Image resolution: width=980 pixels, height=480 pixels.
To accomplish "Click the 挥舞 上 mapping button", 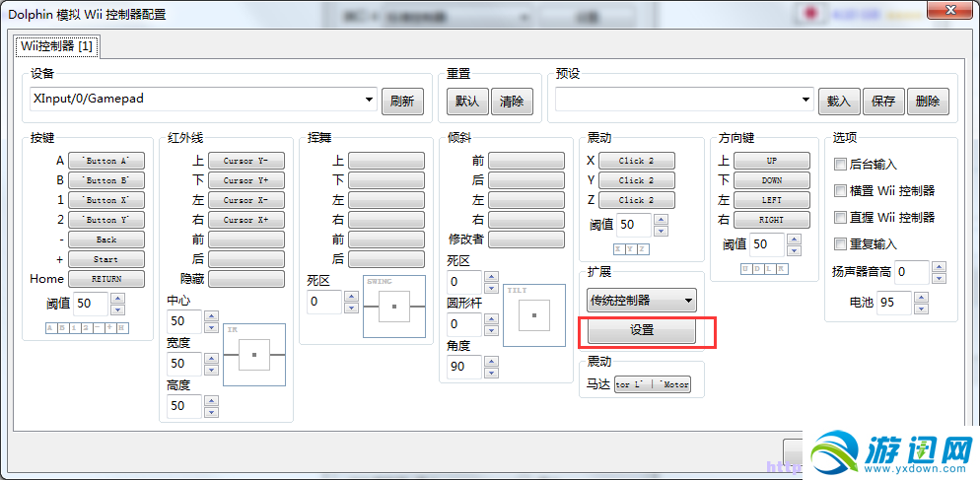I will (x=386, y=161).
